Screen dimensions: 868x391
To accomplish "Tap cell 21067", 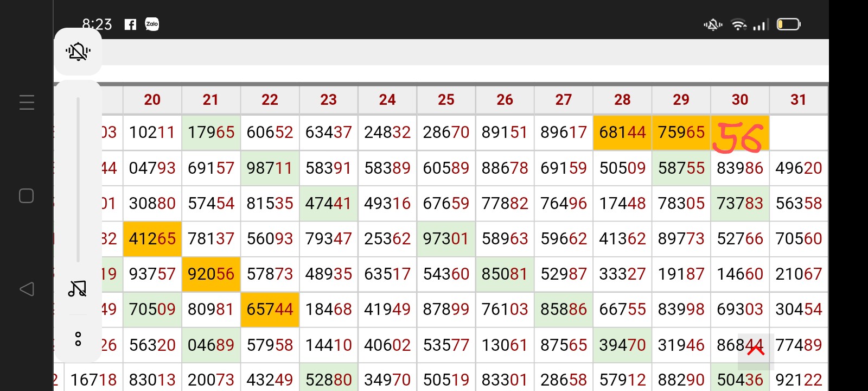I will point(799,274).
